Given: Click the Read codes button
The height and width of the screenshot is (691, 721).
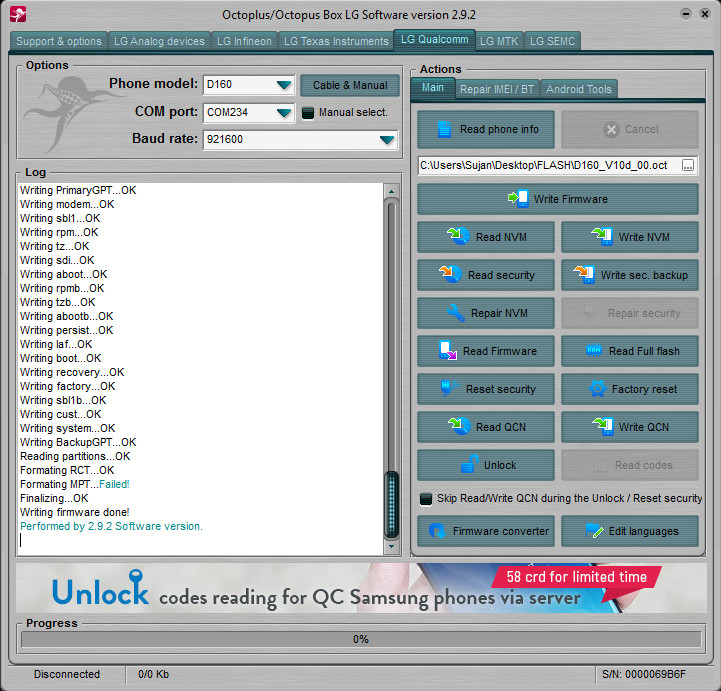Looking at the screenshot, I should 629,465.
